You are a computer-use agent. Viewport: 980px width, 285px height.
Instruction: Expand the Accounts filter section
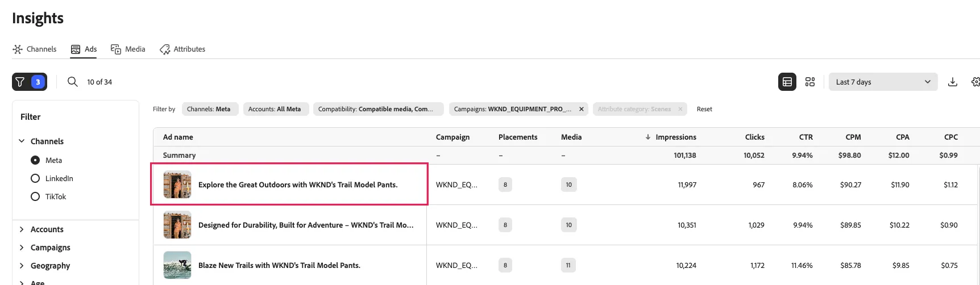pos(22,229)
